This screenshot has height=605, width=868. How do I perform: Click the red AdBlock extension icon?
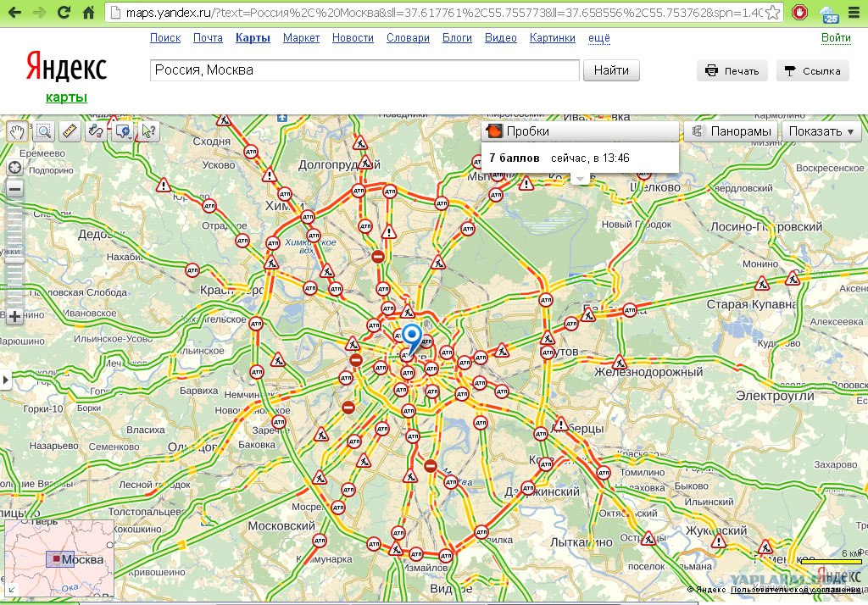click(799, 12)
